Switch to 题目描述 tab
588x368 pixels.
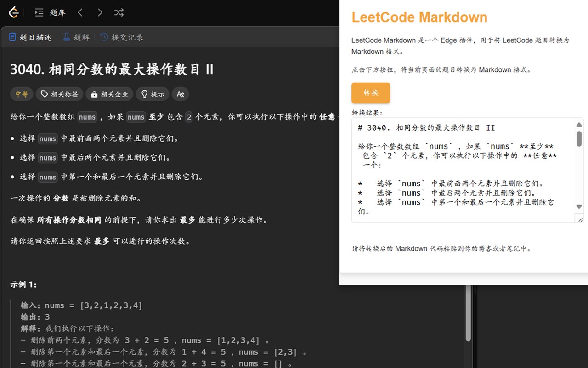[x=30, y=37]
